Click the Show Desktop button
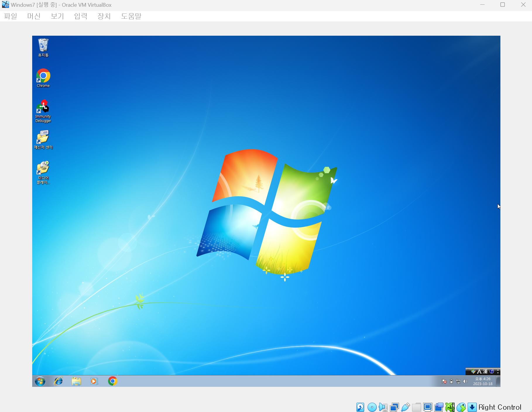 (x=498, y=381)
